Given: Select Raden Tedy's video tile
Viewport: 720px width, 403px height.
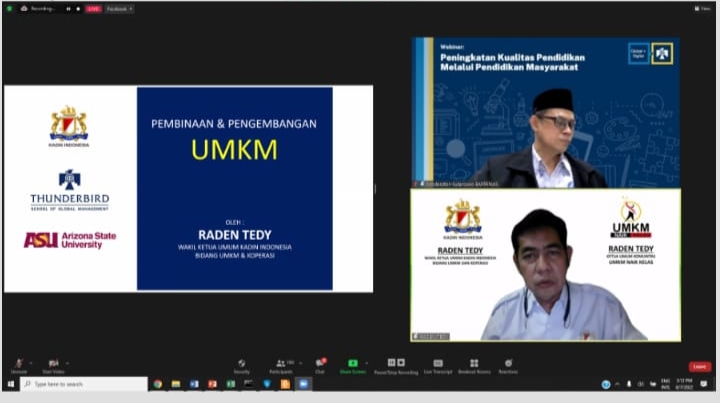Looking at the screenshot, I should pos(546,265).
